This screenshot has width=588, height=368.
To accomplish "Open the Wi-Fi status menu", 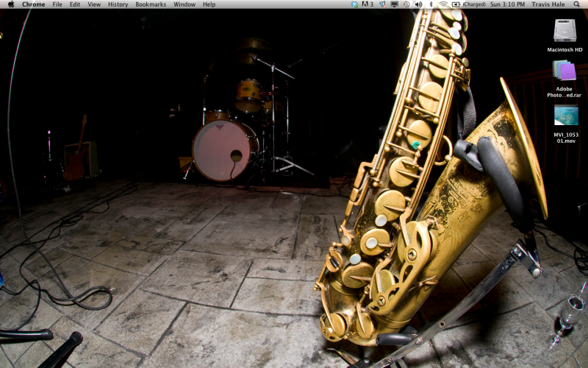I will tap(443, 4).
